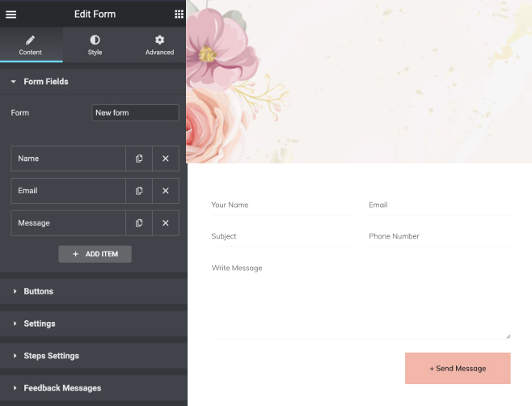Click the Write Message text area
This screenshot has width=532, height=406.
[x=361, y=298]
